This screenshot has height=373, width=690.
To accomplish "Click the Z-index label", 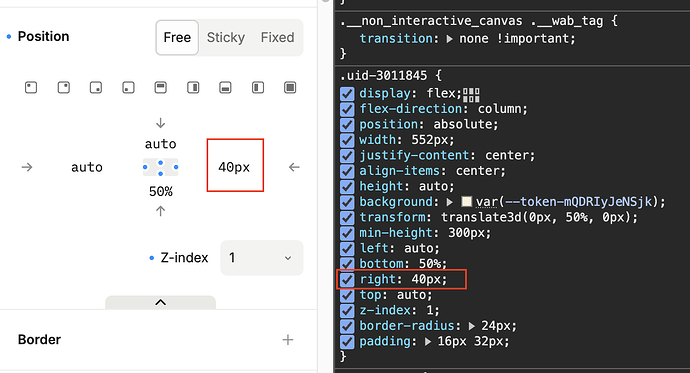I will point(184,258).
